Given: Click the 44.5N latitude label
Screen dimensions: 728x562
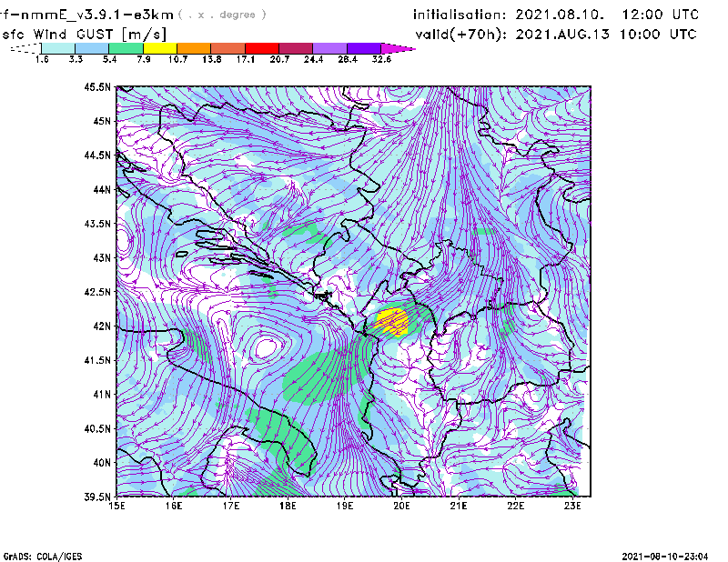Looking at the screenshot, I should pyautogui.click(x=98, y=155).
